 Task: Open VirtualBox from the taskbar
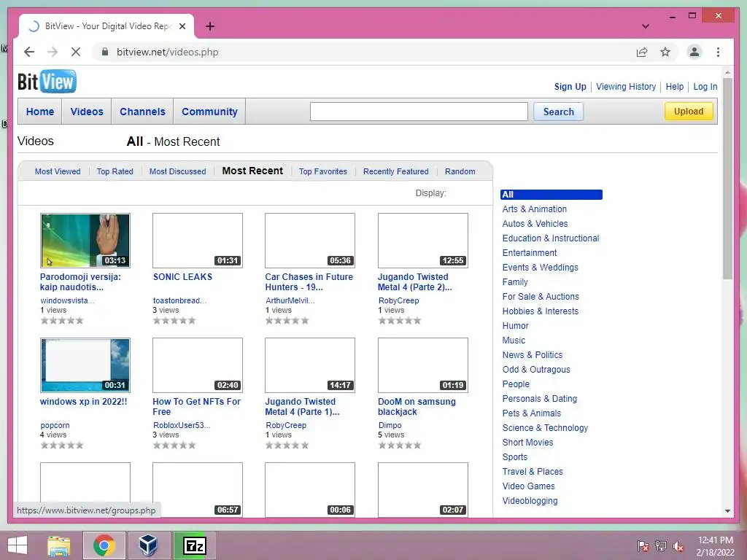(148, 545)
